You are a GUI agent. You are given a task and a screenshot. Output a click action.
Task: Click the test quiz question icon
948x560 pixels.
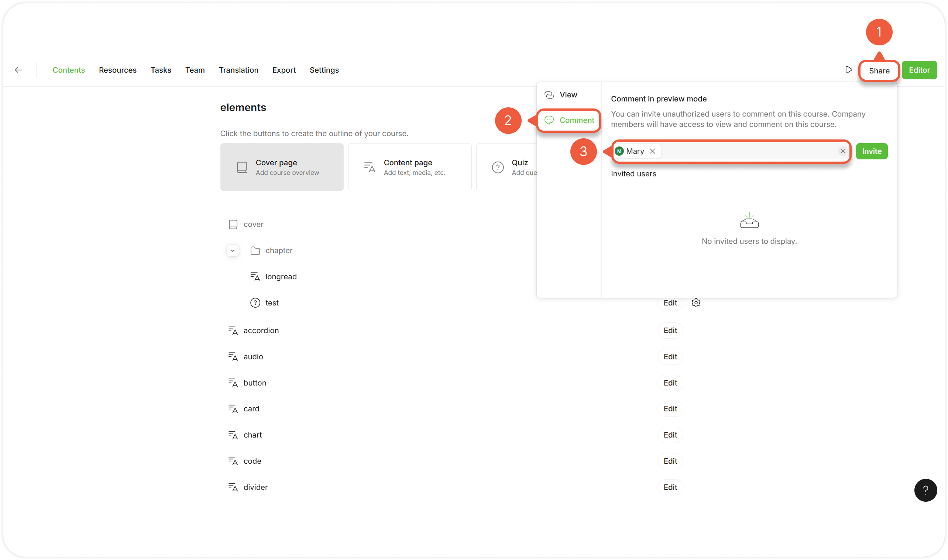click(255, 303)
